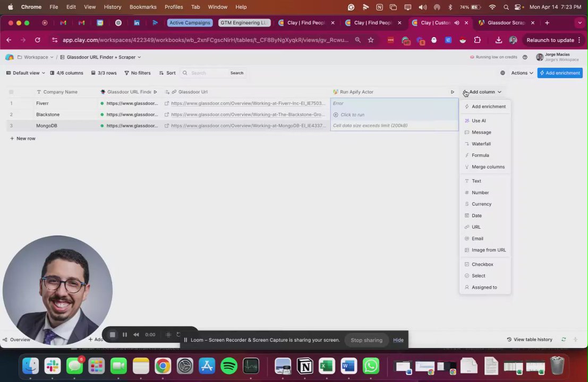588x382 pixels.
Task: Toggle the select-all rows checkbox
Action: point(11,92)
